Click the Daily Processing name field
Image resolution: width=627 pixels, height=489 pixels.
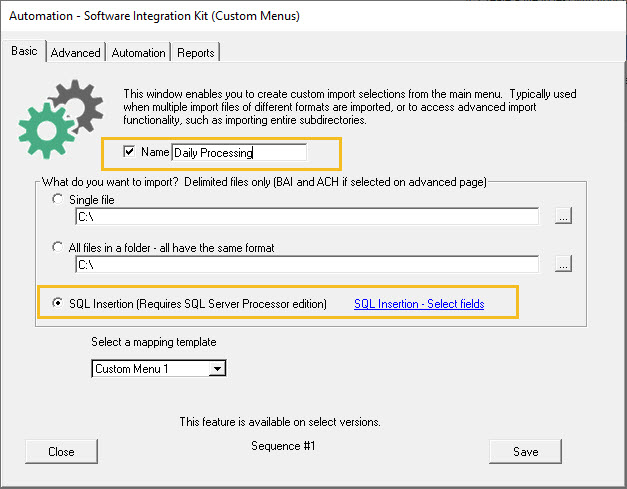(239, 152)
